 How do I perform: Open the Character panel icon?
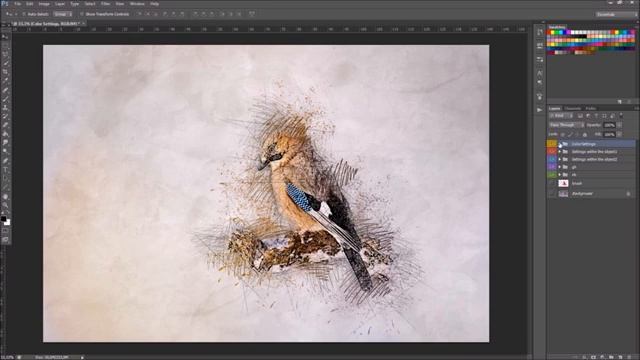(x=540, y=73)
